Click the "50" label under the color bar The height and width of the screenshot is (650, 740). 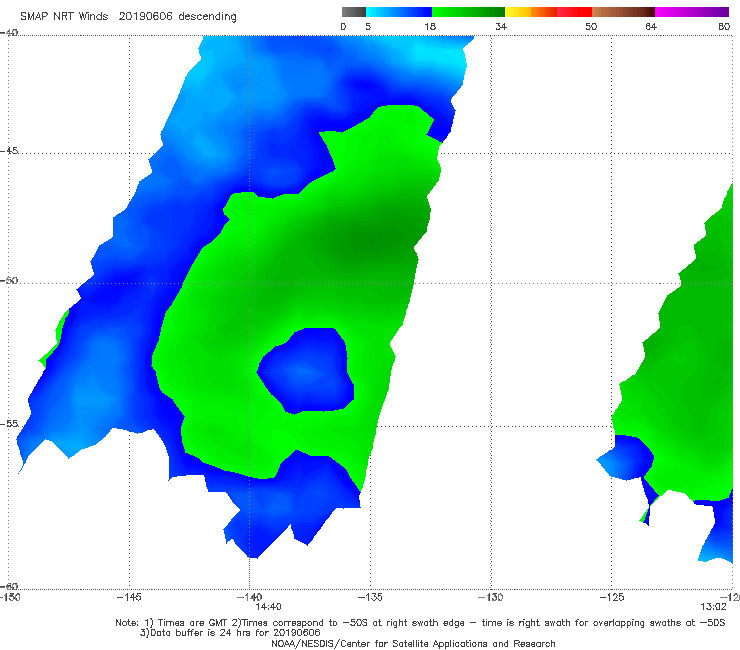[x=591, y=27]
